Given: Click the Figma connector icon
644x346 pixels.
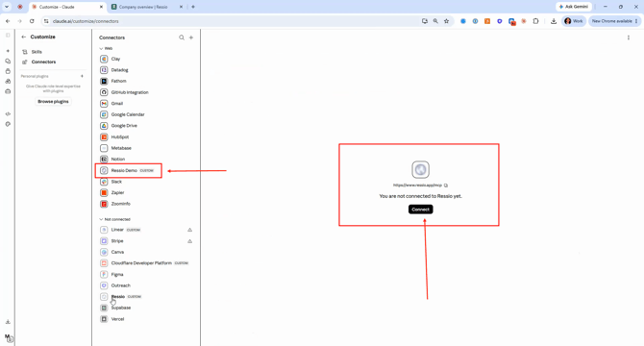Looking at the screenshot, I should [104, 274].
